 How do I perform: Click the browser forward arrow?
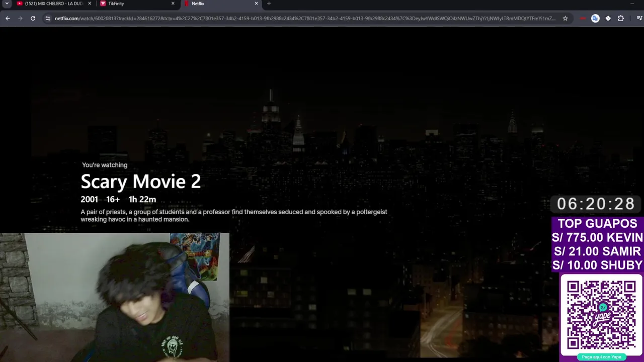click(20, 18)
